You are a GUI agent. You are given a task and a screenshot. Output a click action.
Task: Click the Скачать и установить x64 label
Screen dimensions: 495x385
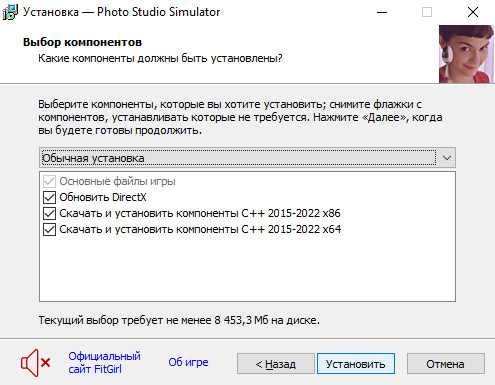[200, 229]
